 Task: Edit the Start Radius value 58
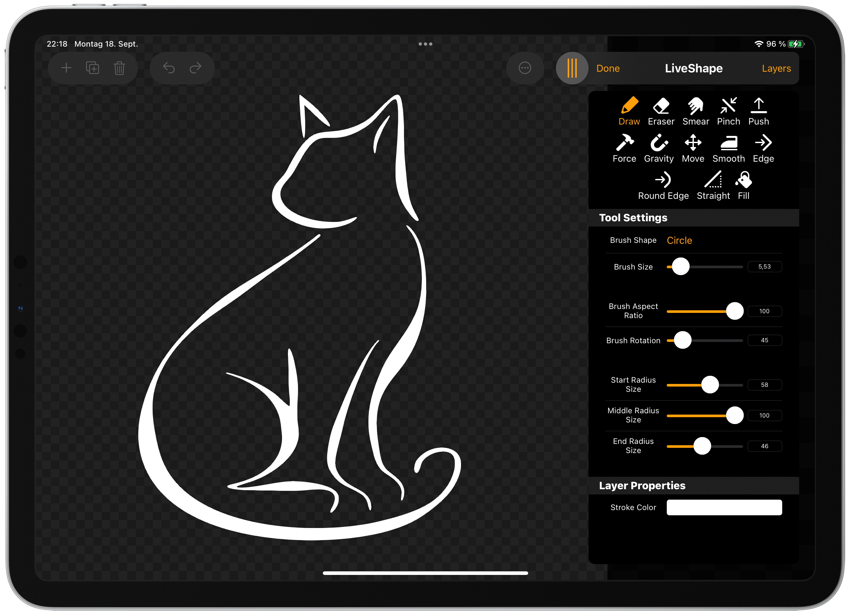point(764,385)
